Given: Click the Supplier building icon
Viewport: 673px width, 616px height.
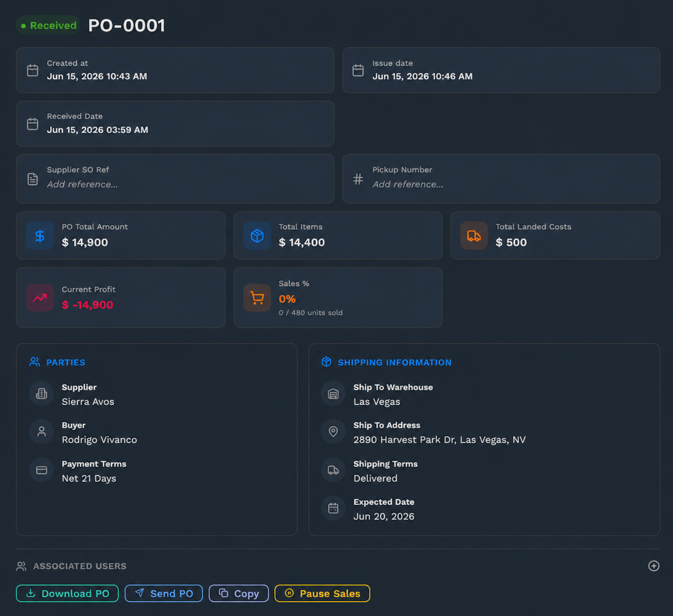Looking at the screenshot, I should (x=42, y=394).
